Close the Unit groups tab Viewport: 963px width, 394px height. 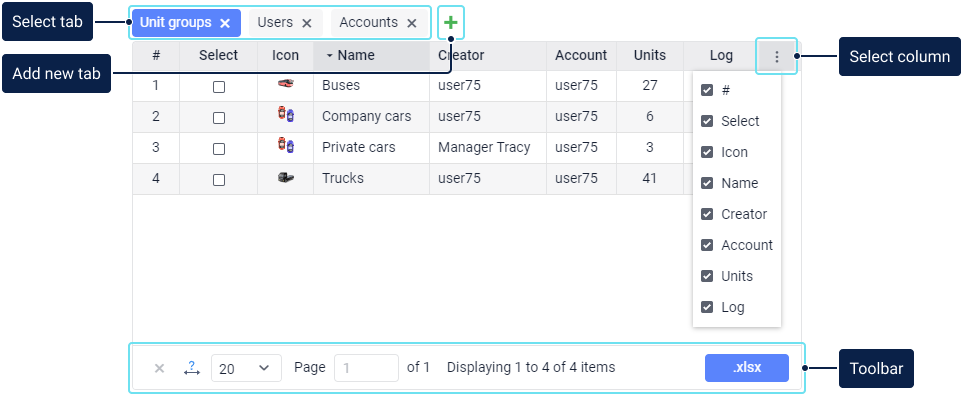225,23
